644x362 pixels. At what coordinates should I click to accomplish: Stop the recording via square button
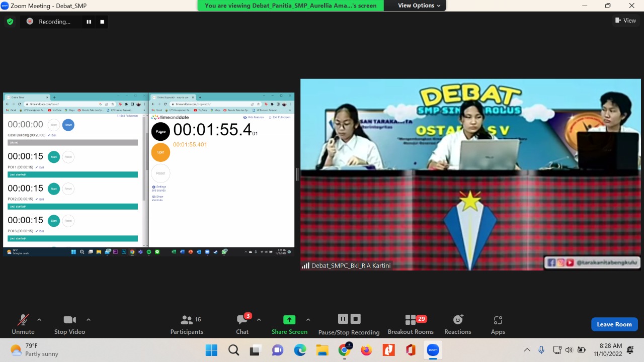coord(102,22)
